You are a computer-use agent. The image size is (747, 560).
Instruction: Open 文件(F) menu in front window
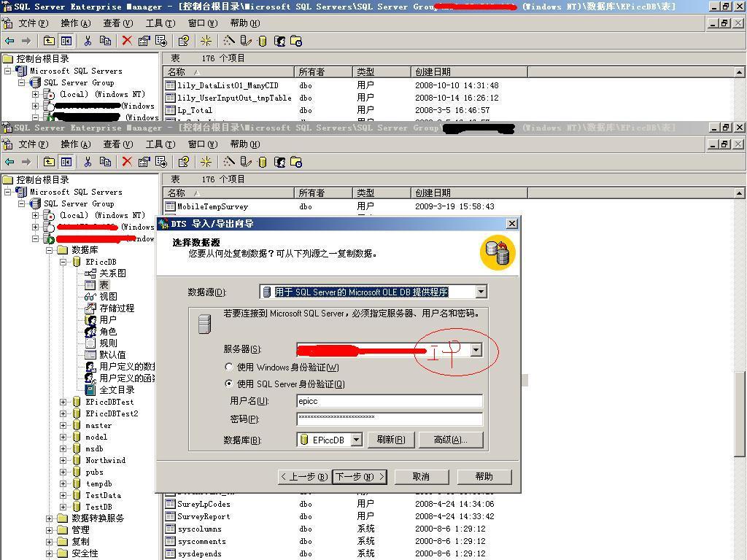click(x=34, y=144)
